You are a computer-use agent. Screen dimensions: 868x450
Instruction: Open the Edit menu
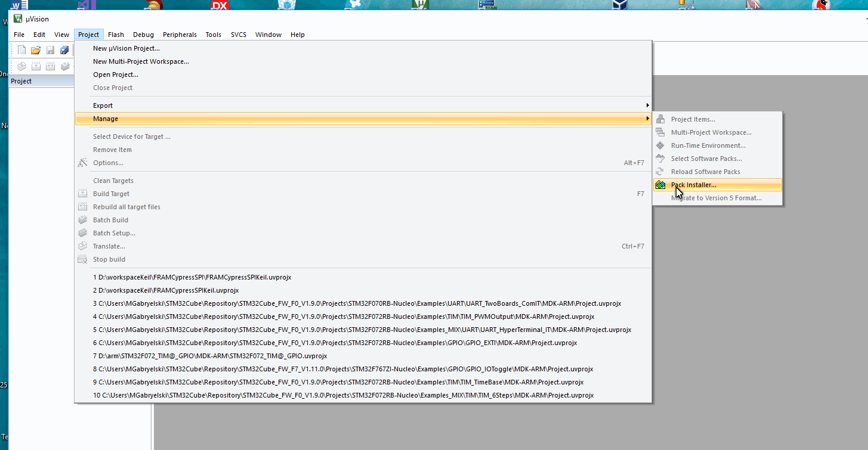click(x=39, y=35)
